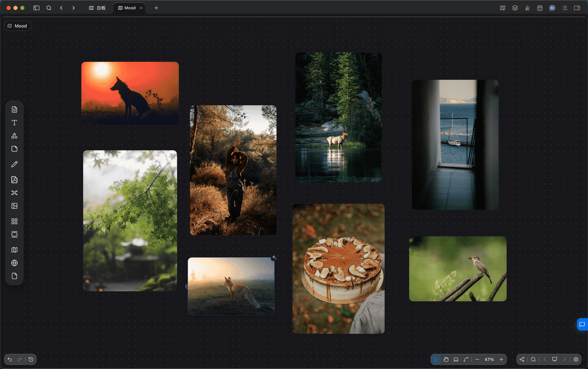Select the document card tool in left toolbar
The image size is (588, 369).
(x=14, y=109)
